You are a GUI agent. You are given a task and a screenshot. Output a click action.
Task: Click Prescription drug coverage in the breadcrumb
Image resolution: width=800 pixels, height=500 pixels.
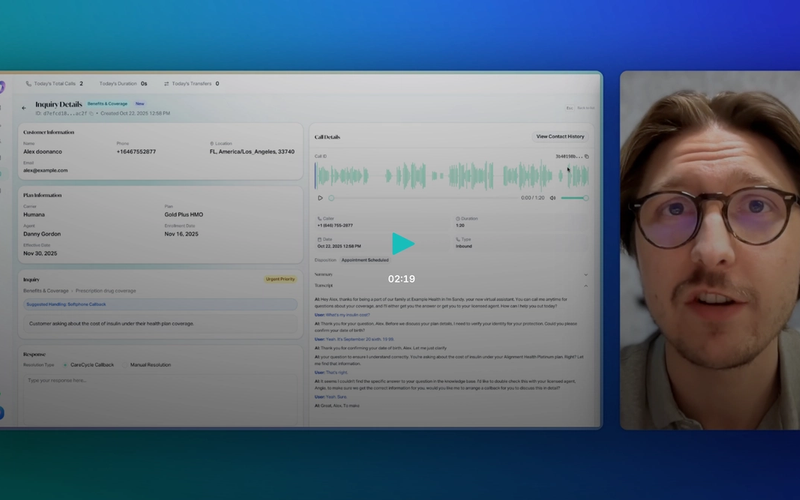click(106, 291)
